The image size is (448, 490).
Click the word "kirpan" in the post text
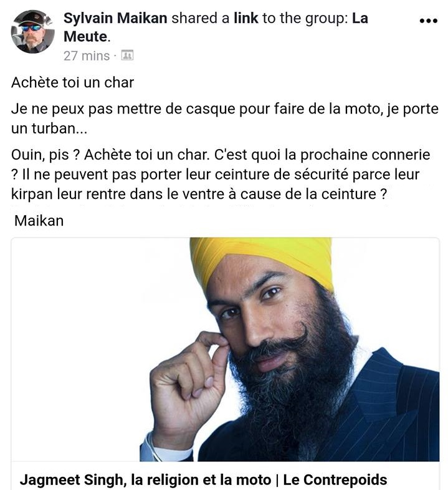tap(32, 194)
